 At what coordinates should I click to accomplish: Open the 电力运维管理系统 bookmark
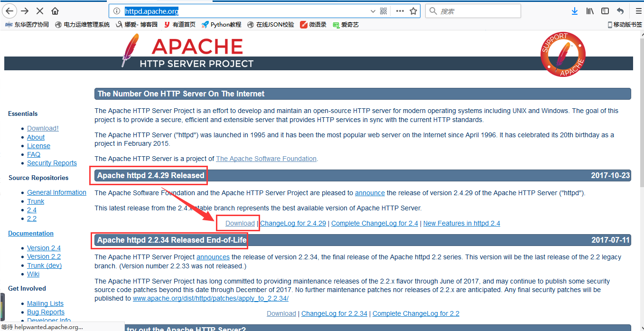(82, 24)
